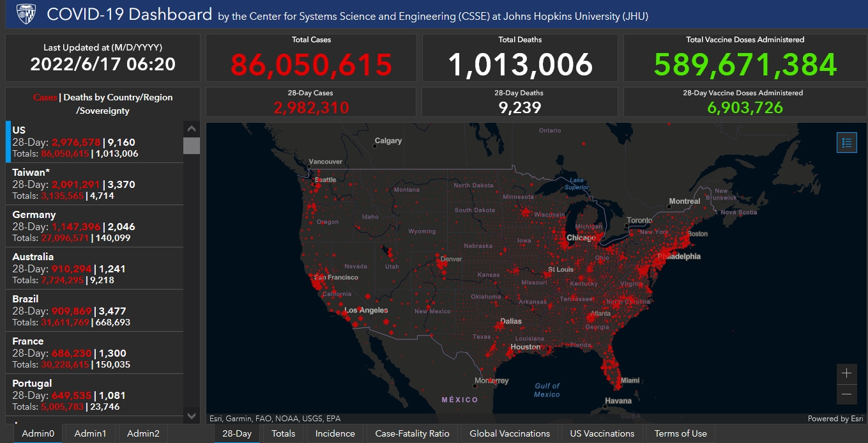The image size is (868, 443).
Task: Click the Los Angeles label on the map
Action: pos(365,310)
